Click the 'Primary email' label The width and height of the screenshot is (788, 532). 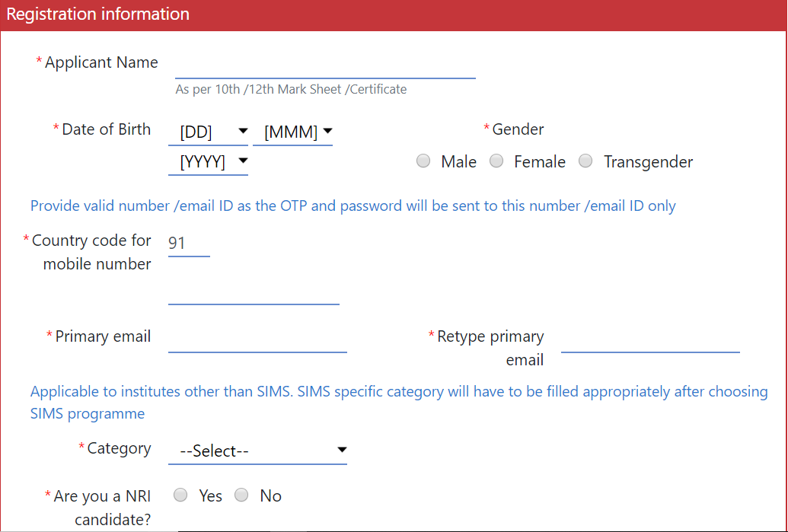103,336
